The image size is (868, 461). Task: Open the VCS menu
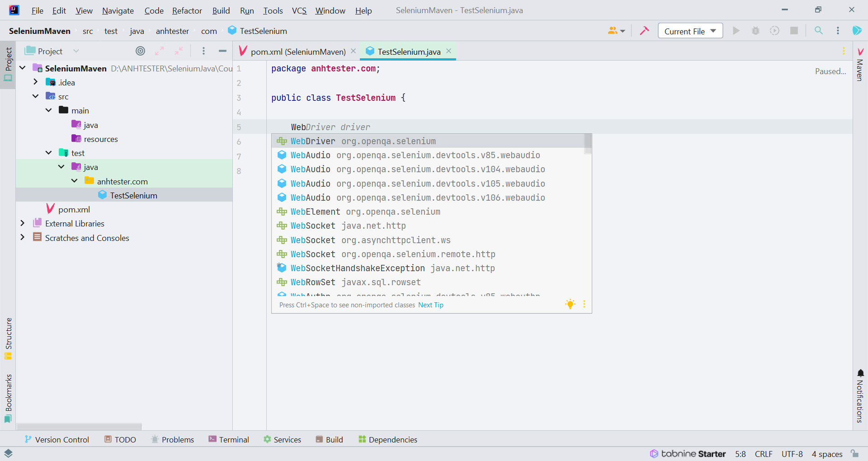coord(299,10)
